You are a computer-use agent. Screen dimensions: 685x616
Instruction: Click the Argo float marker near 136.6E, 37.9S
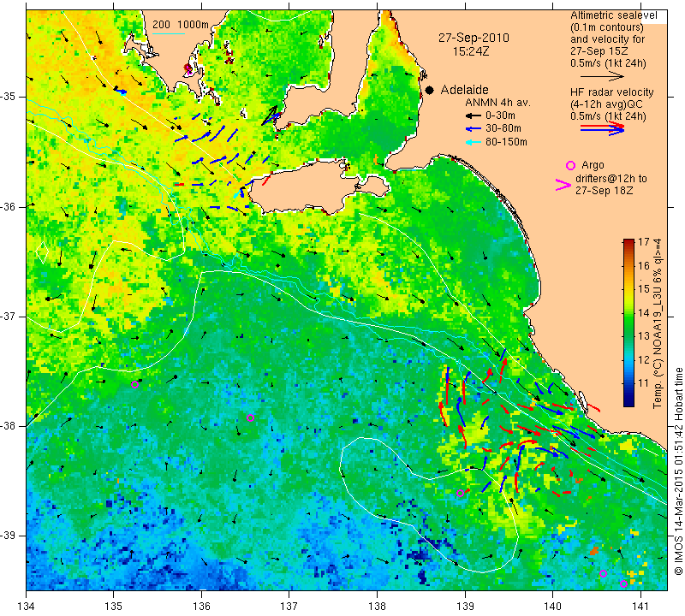[x=250, y=418]
